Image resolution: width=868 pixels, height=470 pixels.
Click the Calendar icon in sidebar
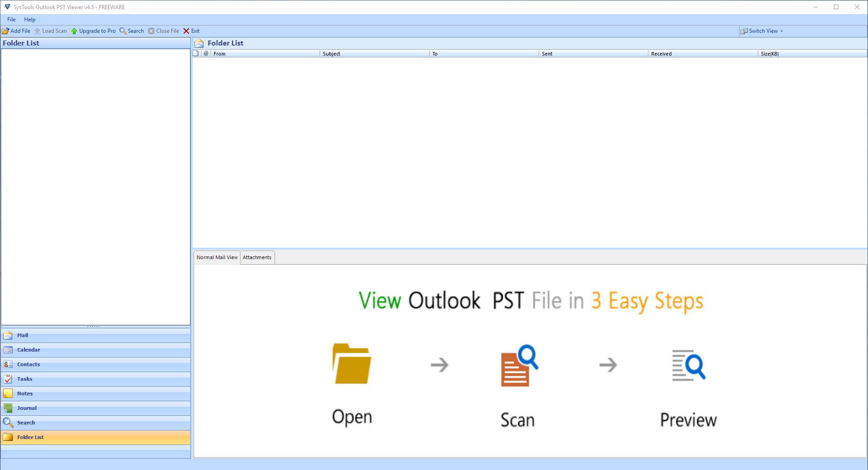coord(8,350)
